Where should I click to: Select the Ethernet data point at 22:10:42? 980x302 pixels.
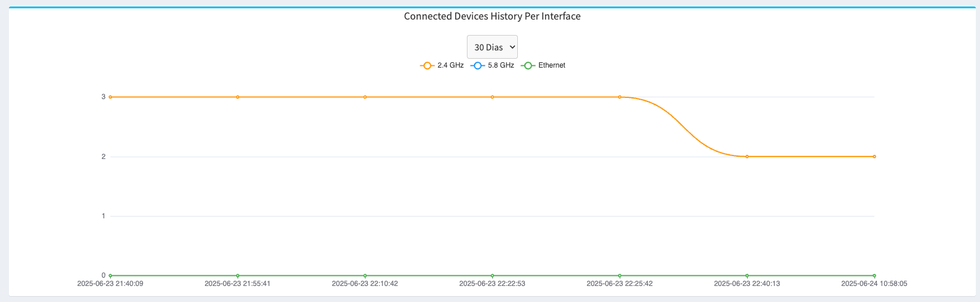[x=365, y=275]
